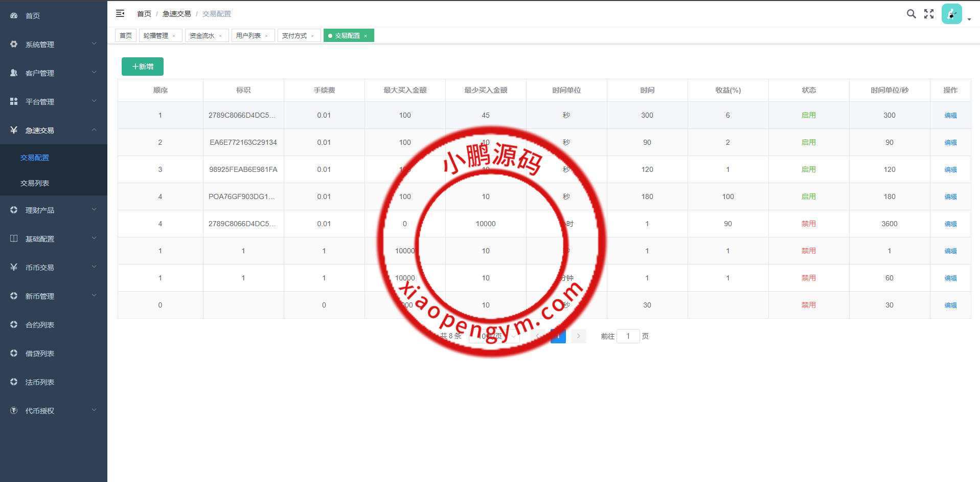Switch to the 资金流水 tab
The height and width of the screenshot is (482, 980).
coord(202,36)
